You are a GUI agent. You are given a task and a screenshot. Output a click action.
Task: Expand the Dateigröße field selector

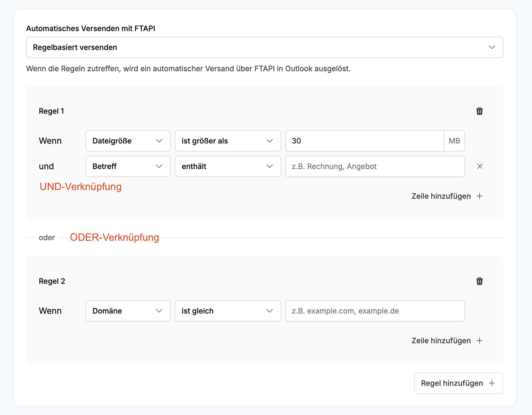coord(128,141)
